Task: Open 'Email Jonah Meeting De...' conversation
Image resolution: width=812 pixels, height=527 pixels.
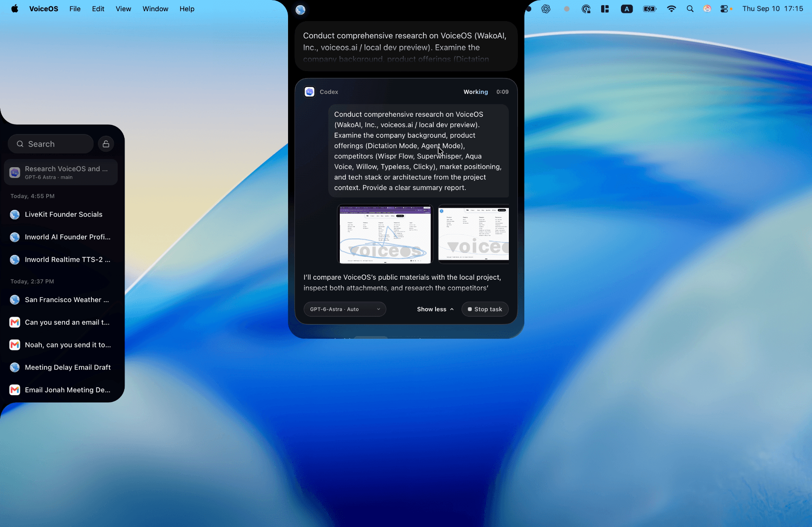Action: [61, 390]
